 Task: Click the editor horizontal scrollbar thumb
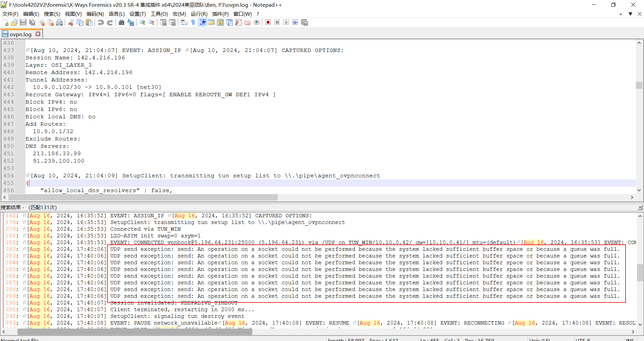click(143, 197)
